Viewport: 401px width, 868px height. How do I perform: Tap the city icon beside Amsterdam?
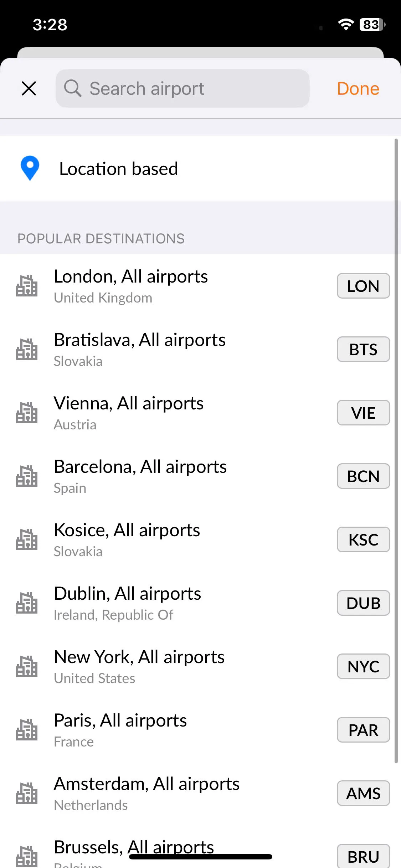pos(27,793)
